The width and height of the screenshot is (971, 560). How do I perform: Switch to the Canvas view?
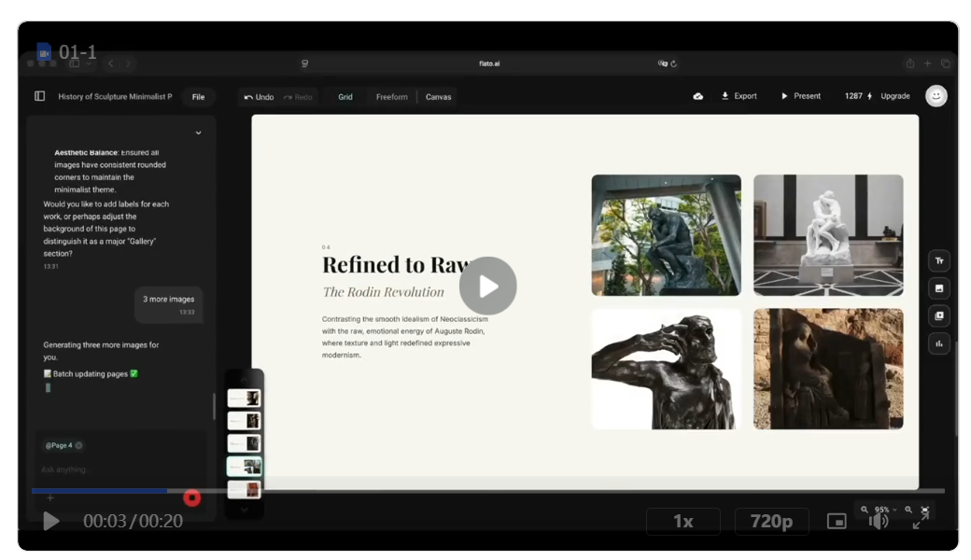coord(438,97)
